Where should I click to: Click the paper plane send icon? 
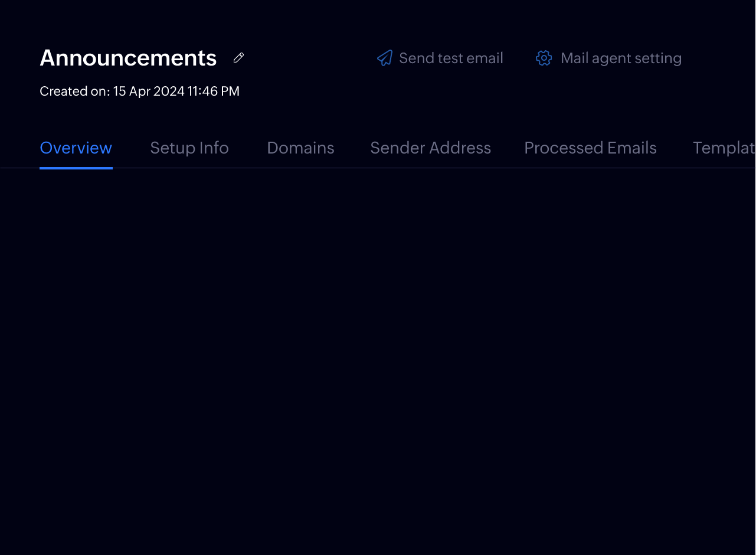click(x=385, y=58)
